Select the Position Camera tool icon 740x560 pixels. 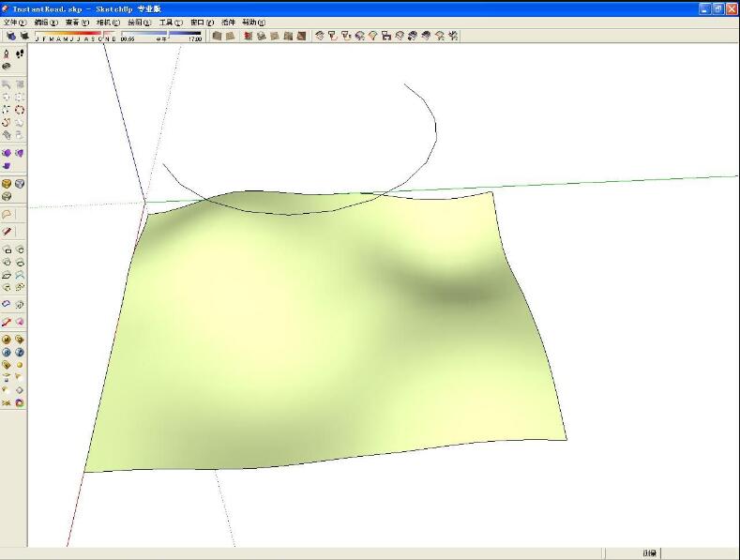tap(7, 53)
